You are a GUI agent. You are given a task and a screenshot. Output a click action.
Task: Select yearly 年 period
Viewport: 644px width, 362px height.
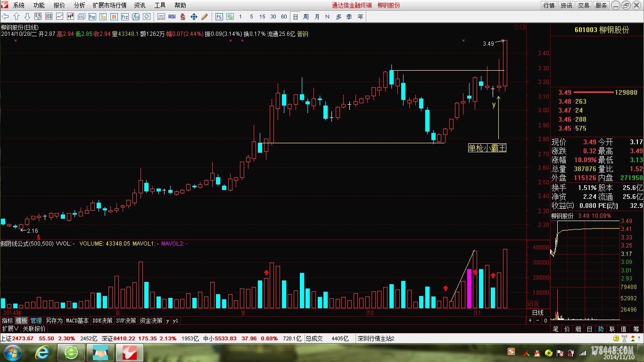tap(361, 16)
